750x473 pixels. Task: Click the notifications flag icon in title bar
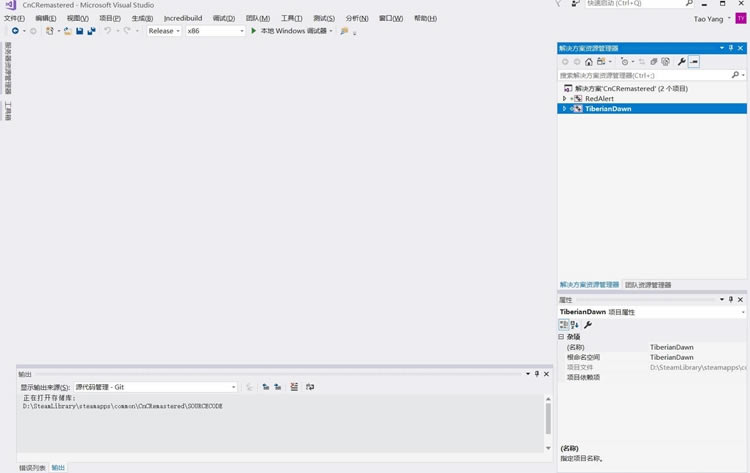(558, 3)
